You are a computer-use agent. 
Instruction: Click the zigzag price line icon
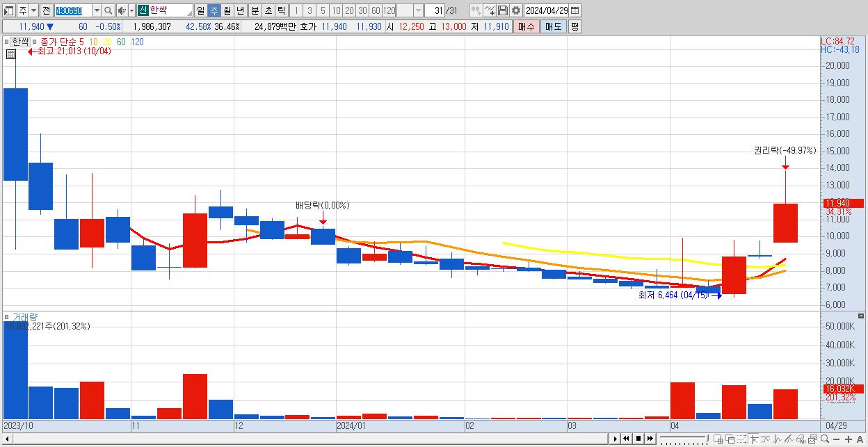click(x=778, y=439)
